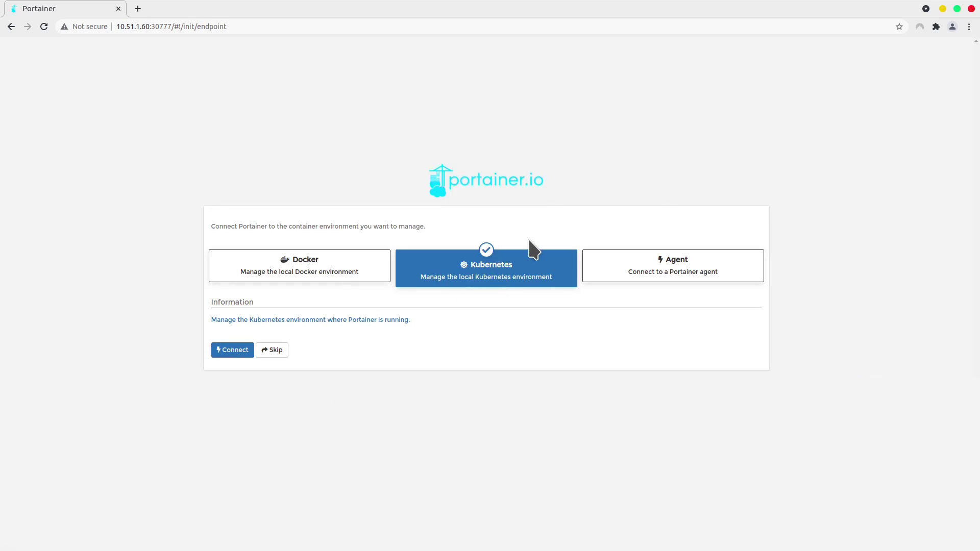Focus the address bar URL
The height and width of the screenshot is (551, 980).
[x=171, y=27]
